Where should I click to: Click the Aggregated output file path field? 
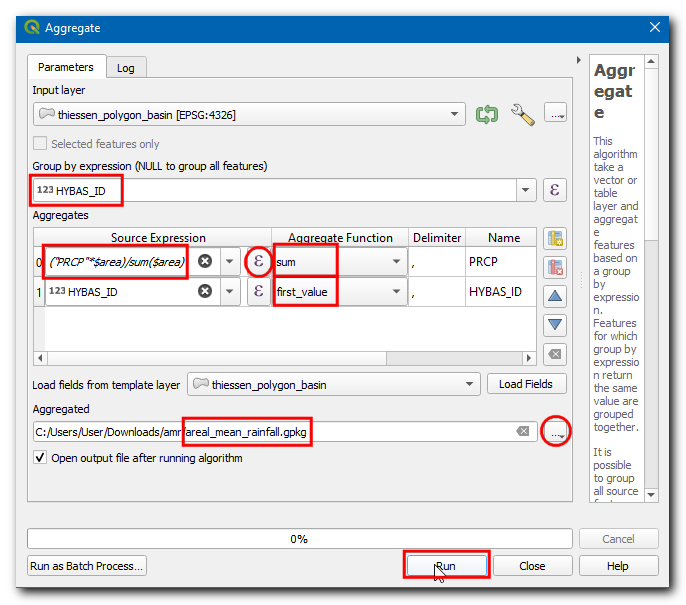[x=270, y=431]
